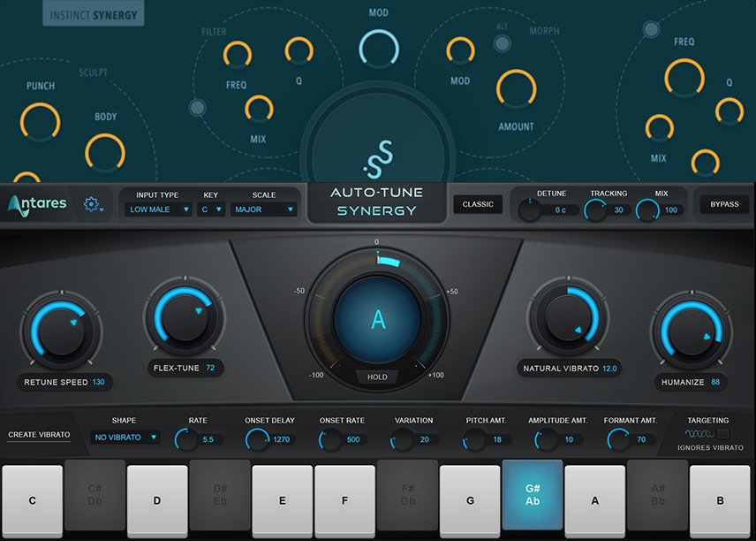
Task: Click the Instinct Synergy title tab
Action: click(94, 13)
